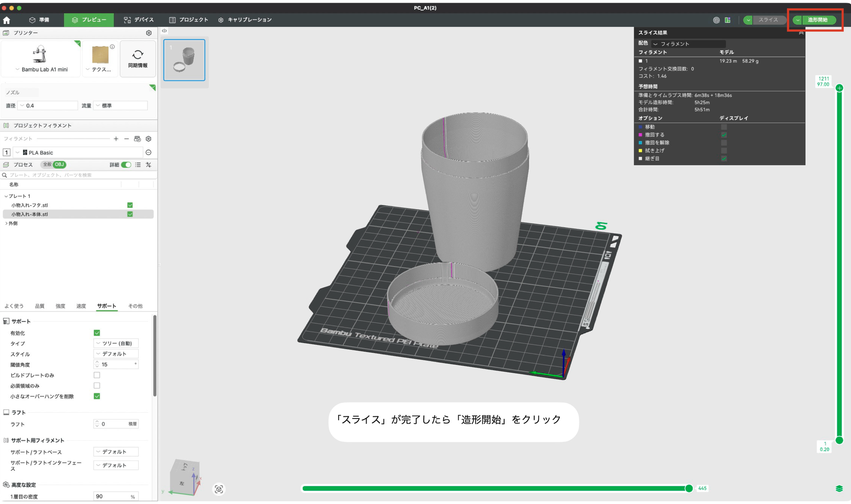Click the horizontal layer progress slider handle

[x=689, y=488]
